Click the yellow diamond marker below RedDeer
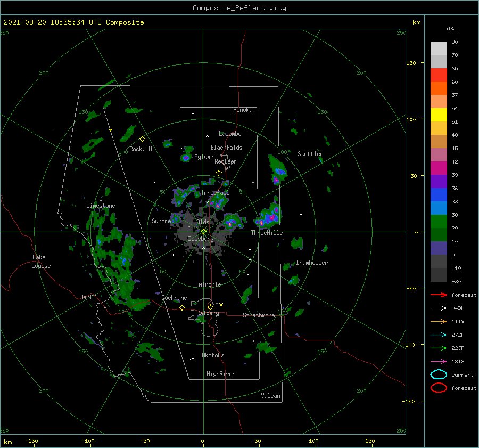 click(x=219, y=173)
